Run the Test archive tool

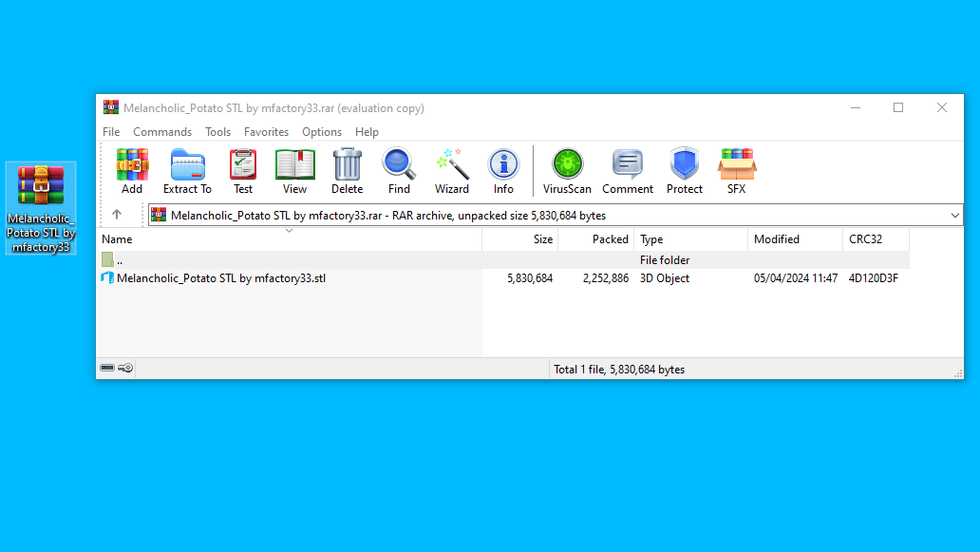point(243,171)
